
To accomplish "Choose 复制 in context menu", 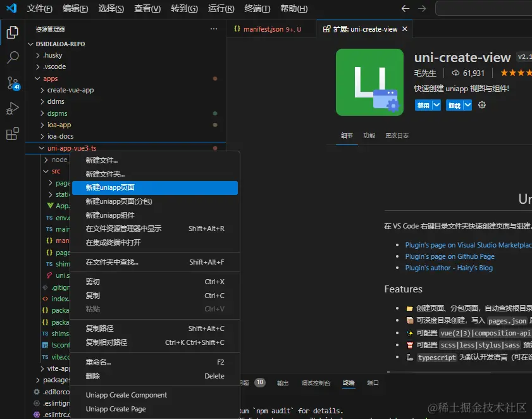I will (x=155, y=296).
